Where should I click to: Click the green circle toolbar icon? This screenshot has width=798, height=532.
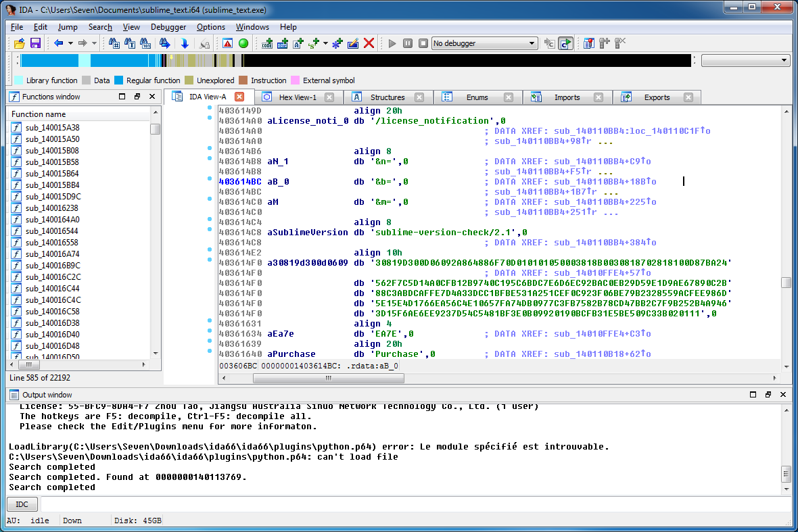[x=243, y=43]
